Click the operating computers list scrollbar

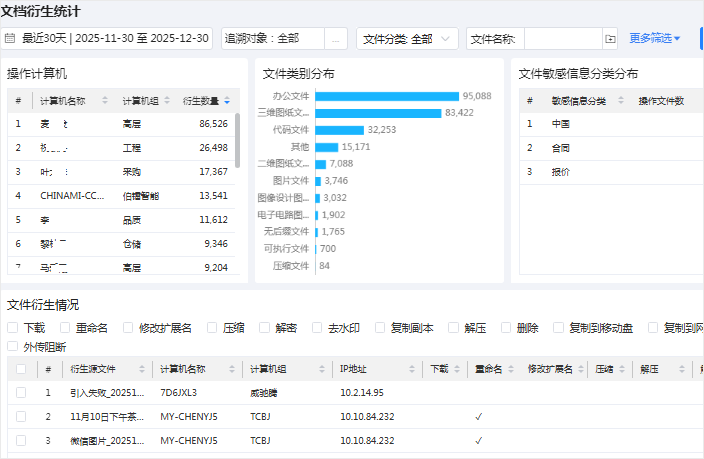click(237, 141)
